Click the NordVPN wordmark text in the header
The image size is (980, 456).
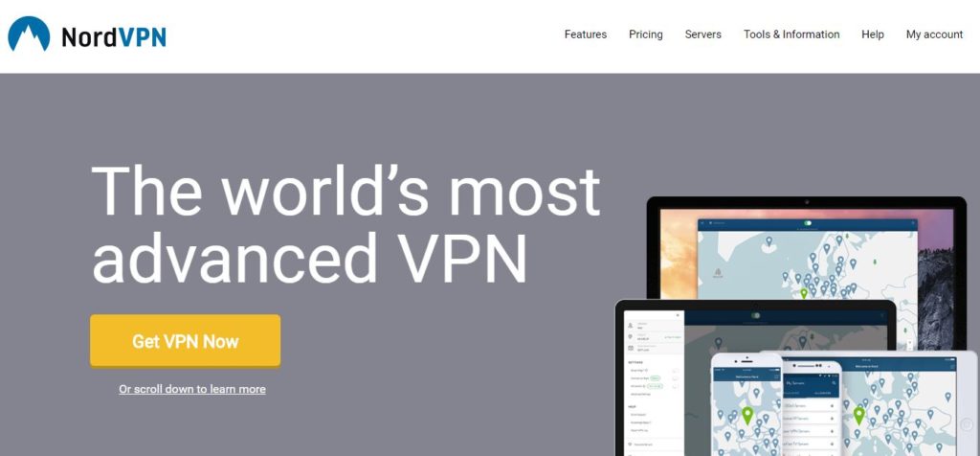tap(114, 37)
